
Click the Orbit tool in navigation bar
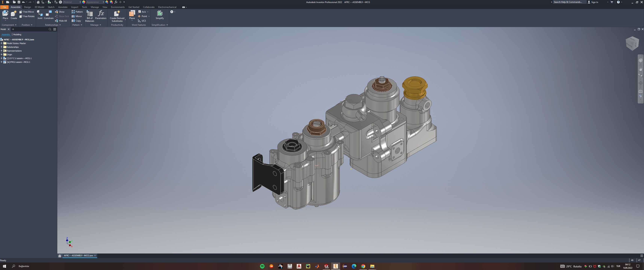pos(640,83)
